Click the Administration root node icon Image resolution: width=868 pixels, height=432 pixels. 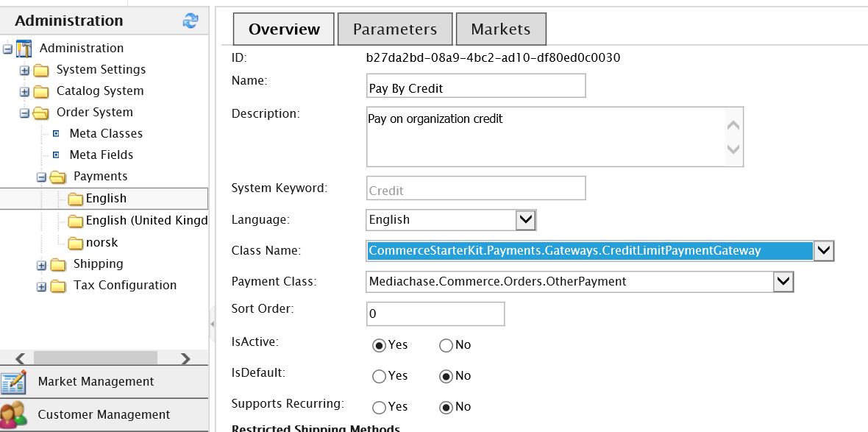25,47
